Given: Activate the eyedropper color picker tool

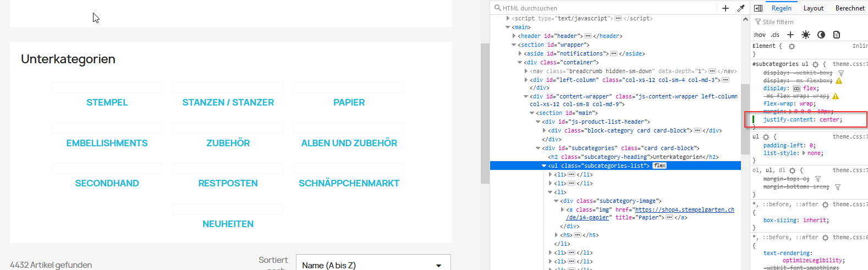Looking at the screenshot, I should 741,8.
